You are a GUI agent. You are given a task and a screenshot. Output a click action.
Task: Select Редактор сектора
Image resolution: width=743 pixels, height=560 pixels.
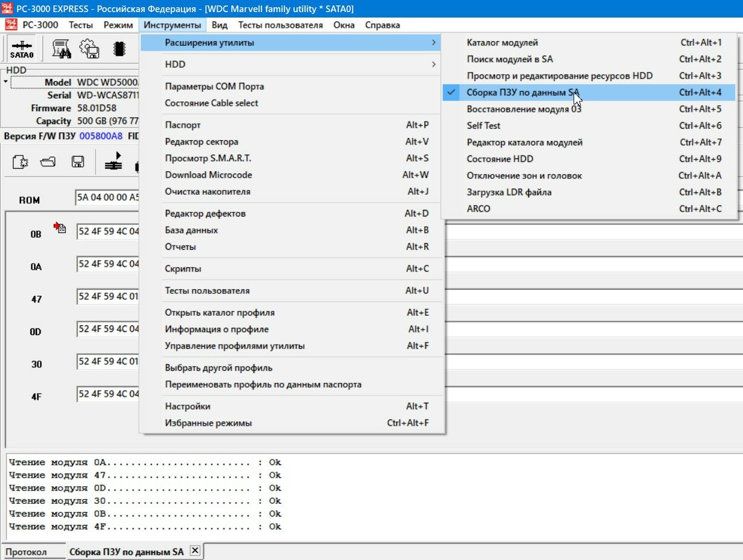click(292, 142)
